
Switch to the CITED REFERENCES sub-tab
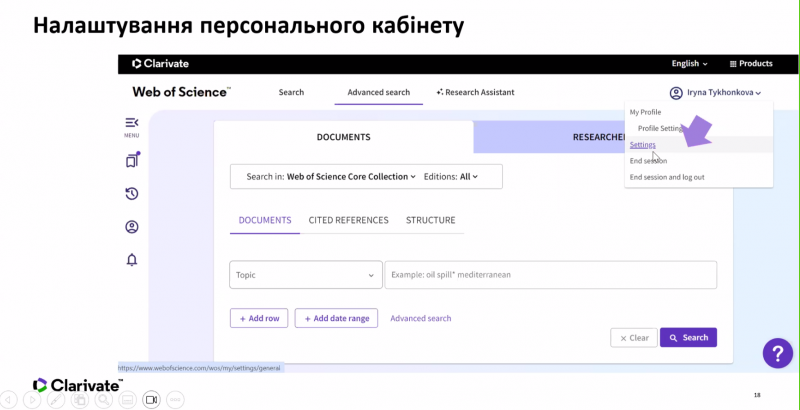click(348, 220)
